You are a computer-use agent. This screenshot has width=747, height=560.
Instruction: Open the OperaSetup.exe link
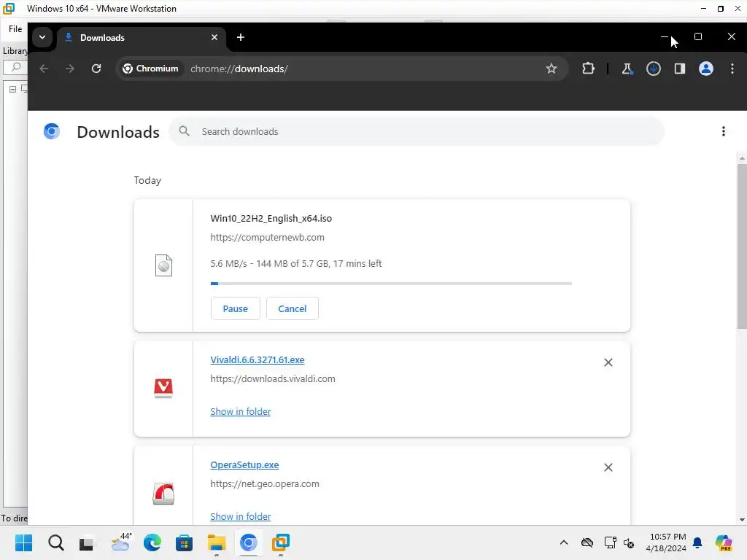point(244,464)
